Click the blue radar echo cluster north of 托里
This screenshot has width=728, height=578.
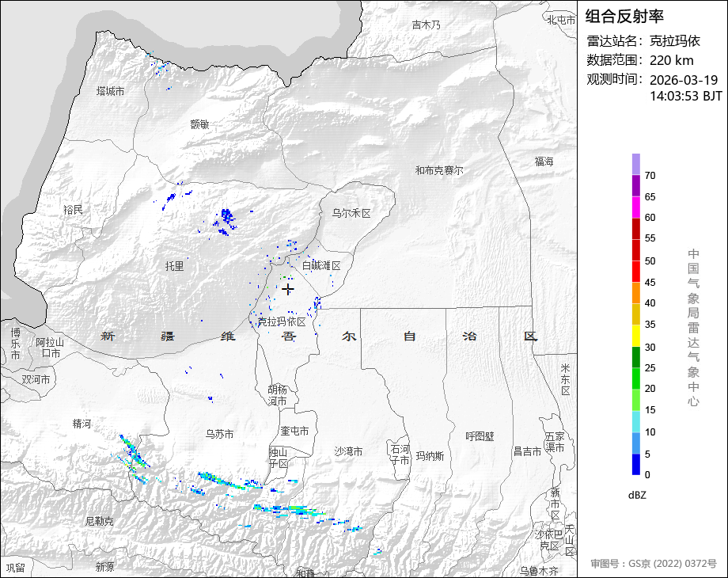226,221
